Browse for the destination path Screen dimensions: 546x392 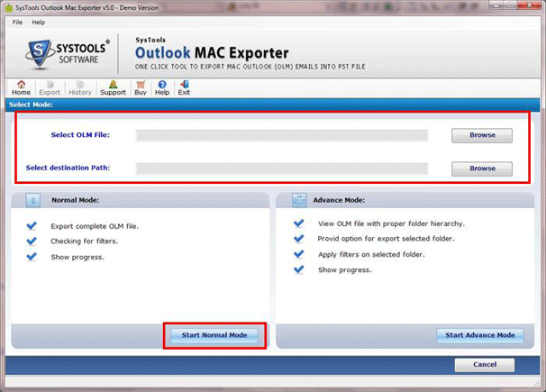[x=482, y=169]
